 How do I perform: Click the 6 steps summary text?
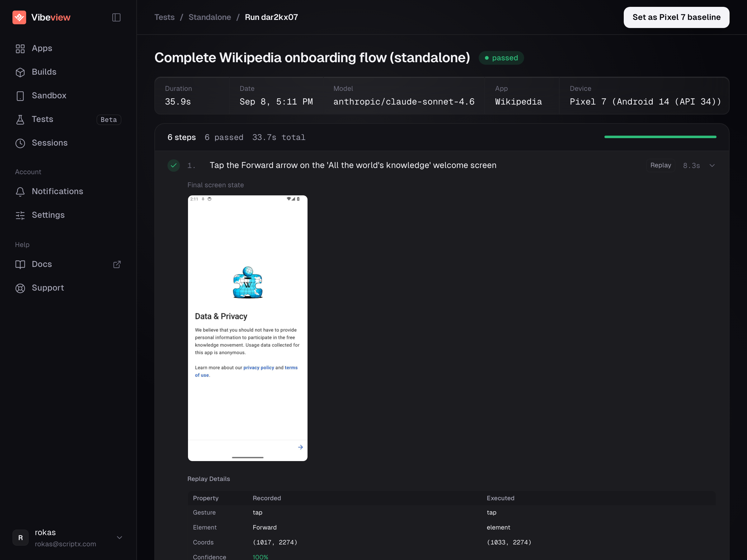182,138
